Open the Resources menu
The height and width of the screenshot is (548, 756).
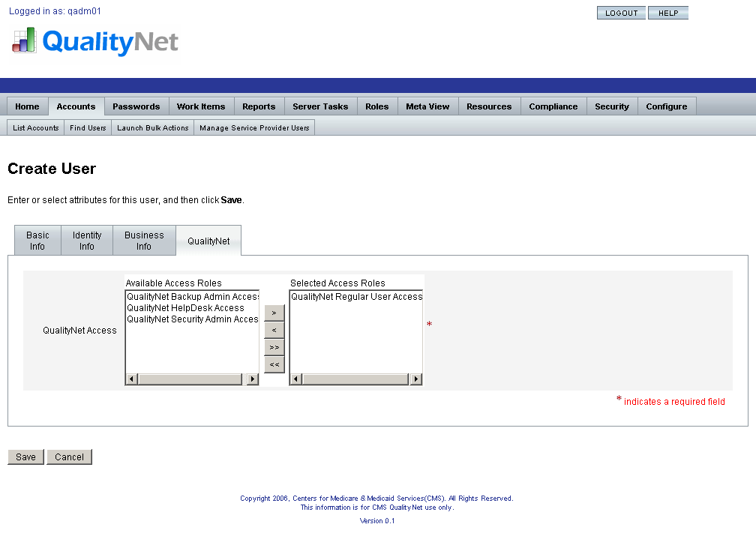(489, 106)
